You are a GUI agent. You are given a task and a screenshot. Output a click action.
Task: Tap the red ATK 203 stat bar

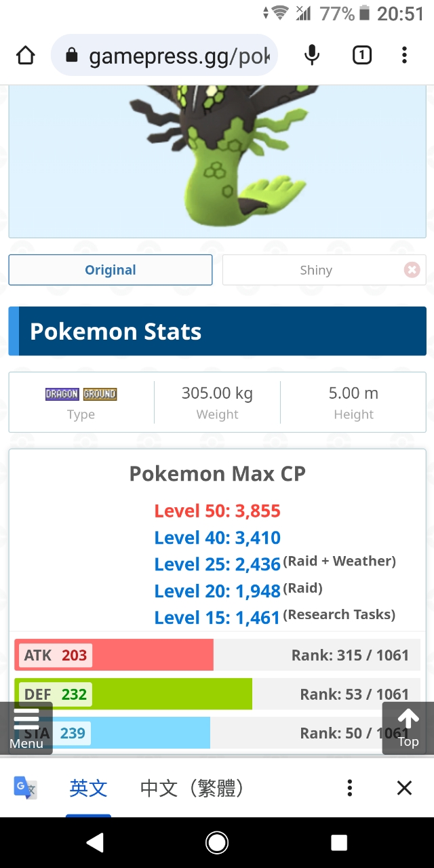(114, 655)
